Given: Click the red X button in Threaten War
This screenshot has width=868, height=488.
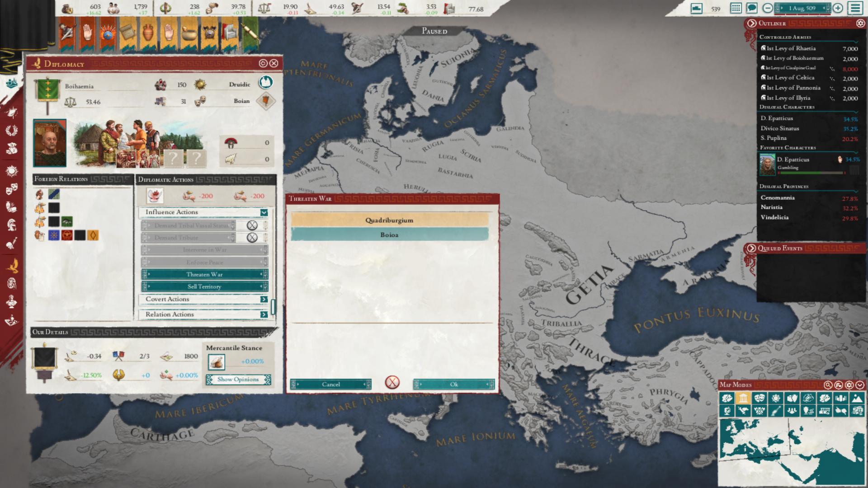Looking at the screenshot, I should (392, 383).
